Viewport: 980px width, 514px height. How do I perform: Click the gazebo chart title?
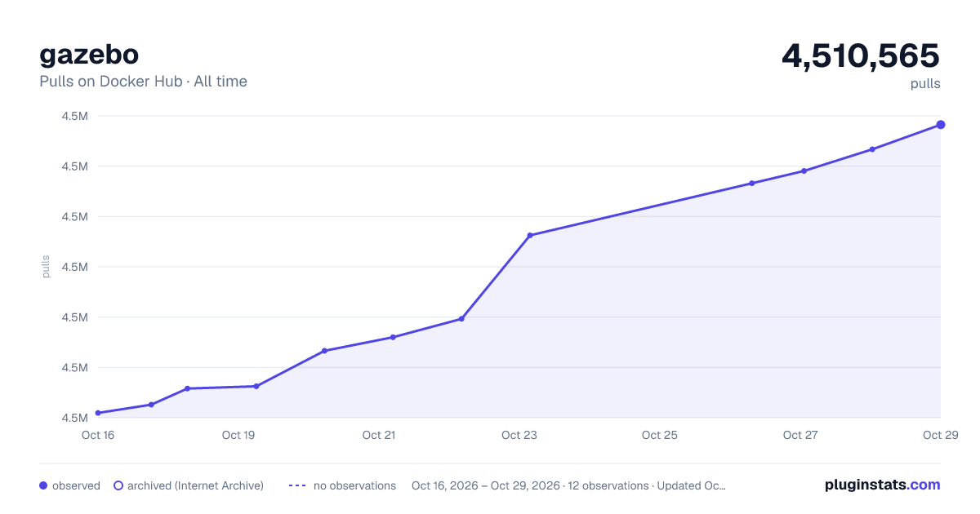(x=89, y=54)
